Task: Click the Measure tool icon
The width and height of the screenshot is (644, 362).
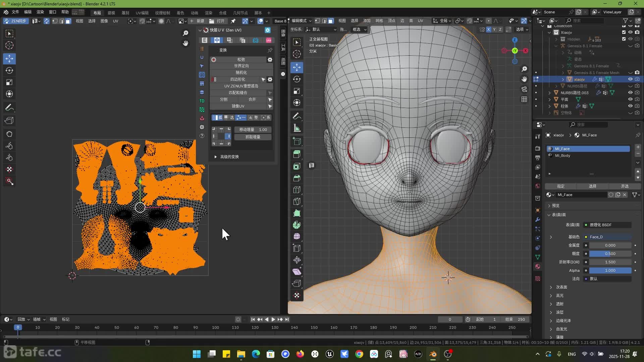Action: (297, 128)
